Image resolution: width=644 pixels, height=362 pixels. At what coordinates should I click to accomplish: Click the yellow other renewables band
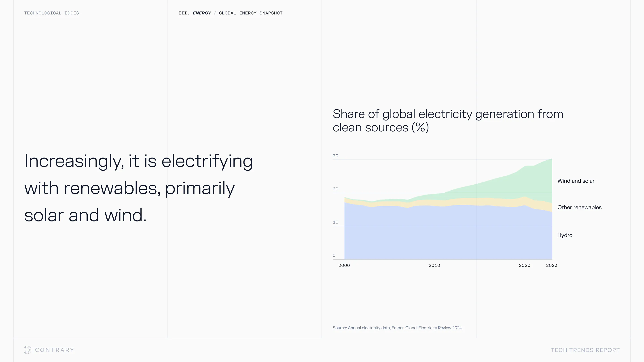pos(475,202)
